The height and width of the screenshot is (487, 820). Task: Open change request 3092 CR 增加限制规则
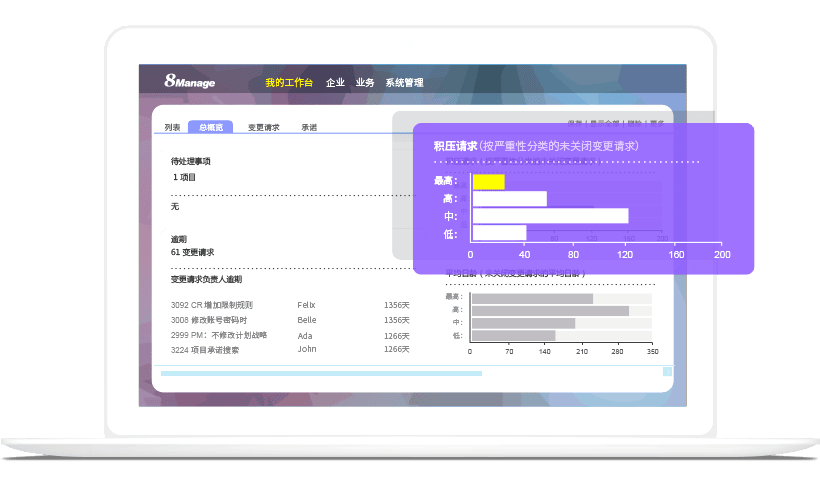tap(212, 305)
